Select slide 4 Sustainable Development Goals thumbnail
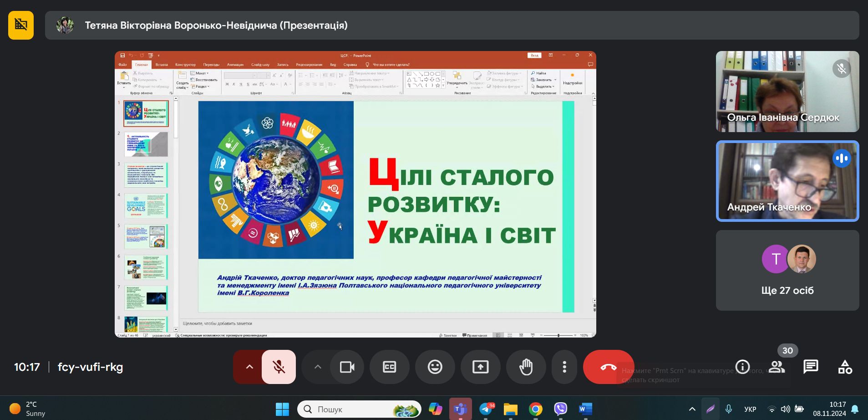 [x=146, y=205]
